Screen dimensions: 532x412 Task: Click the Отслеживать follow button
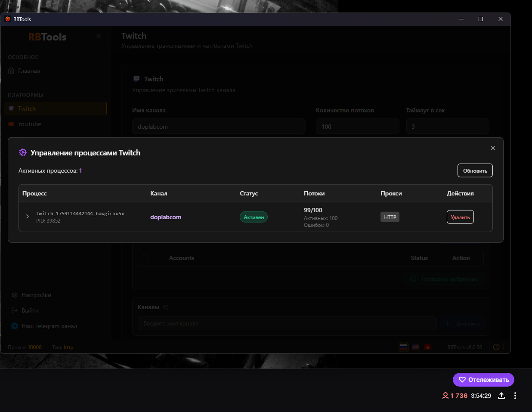(483, 380)
